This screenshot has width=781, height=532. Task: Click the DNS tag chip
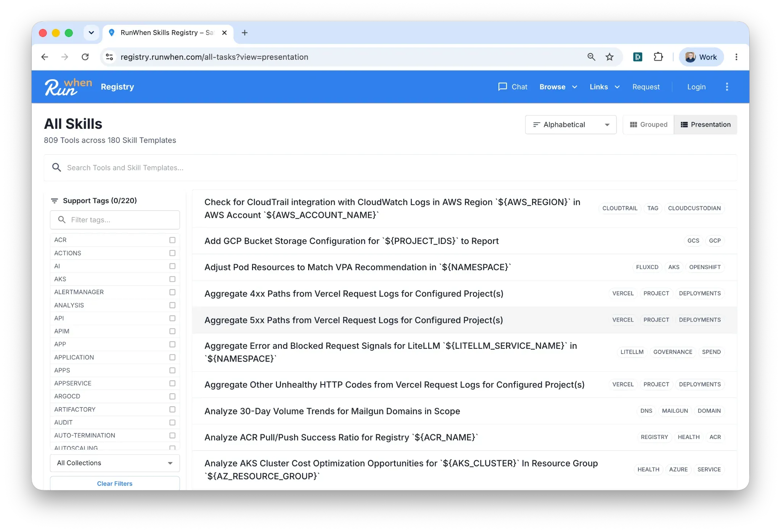pos(646,411)
